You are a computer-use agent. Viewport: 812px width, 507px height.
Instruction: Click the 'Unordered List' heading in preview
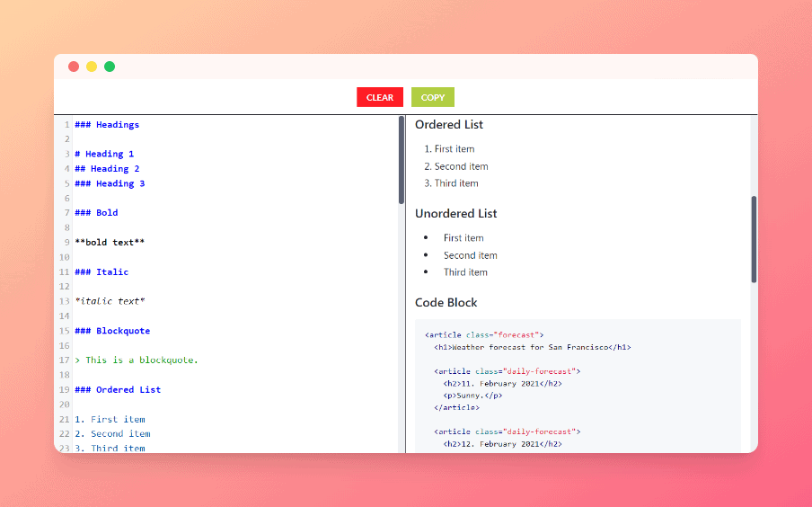pos(455,214)
